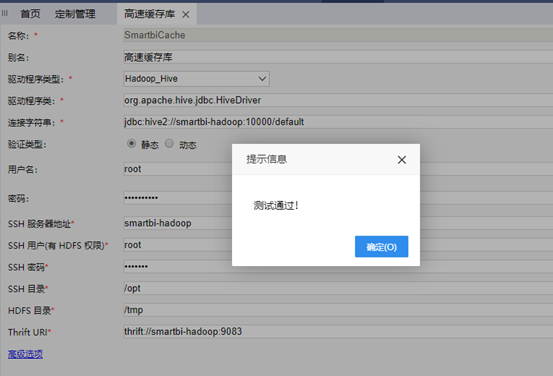
Task: Focus the Thrift URI input field
Action: 338,332
